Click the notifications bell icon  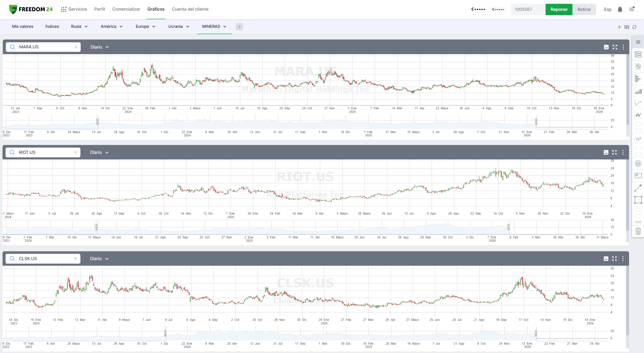[620, 9]
